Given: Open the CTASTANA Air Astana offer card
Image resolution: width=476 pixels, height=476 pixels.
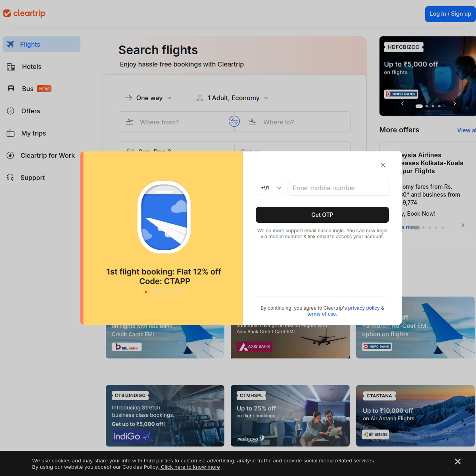Looking at the screenshot, I should [x=415, y=416].
